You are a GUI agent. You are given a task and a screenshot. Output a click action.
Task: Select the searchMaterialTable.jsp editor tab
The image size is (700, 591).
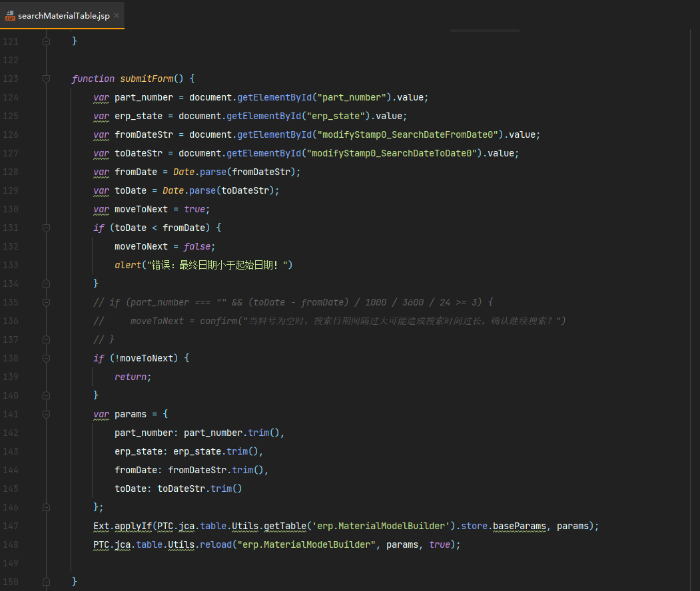pyautogui.click(x=63, y=15)
